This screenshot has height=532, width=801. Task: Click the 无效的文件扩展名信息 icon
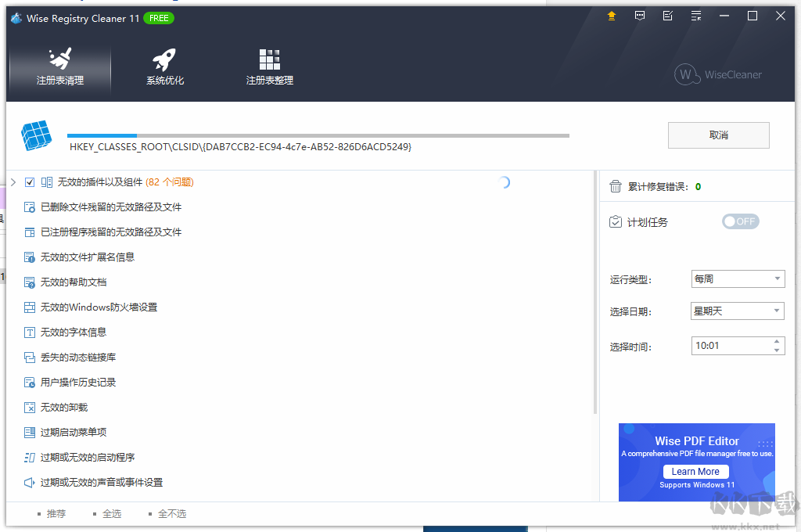point(30,257)
